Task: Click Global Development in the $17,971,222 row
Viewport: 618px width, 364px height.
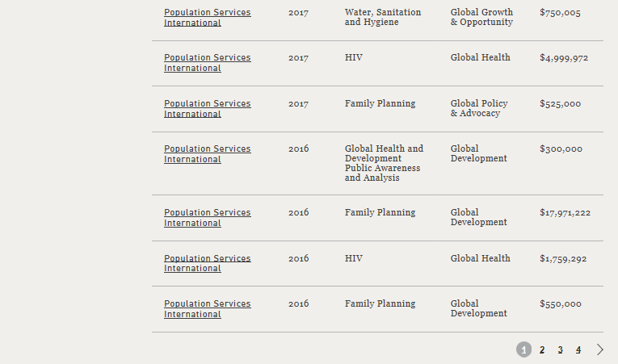Action: [x=478, y=217]
